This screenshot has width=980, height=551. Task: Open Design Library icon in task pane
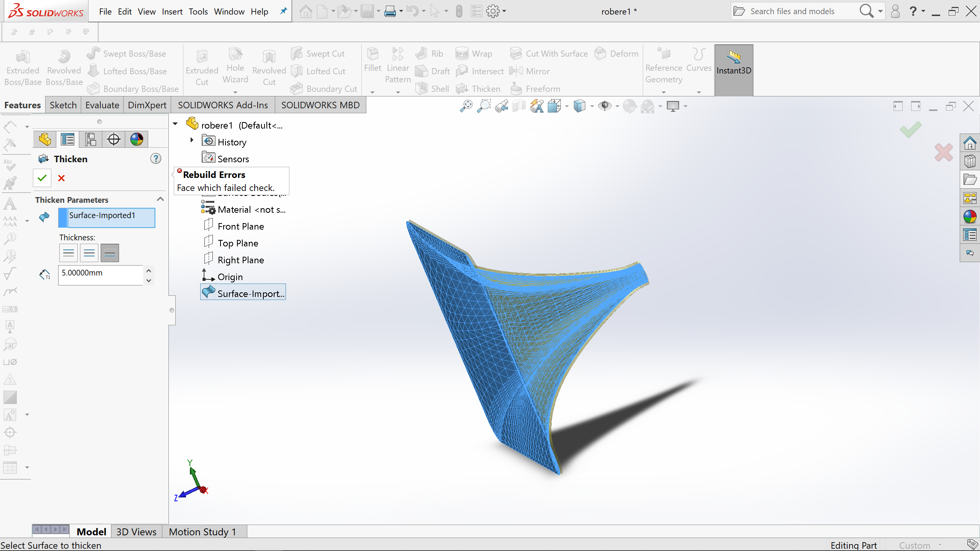tap(970, 161)
